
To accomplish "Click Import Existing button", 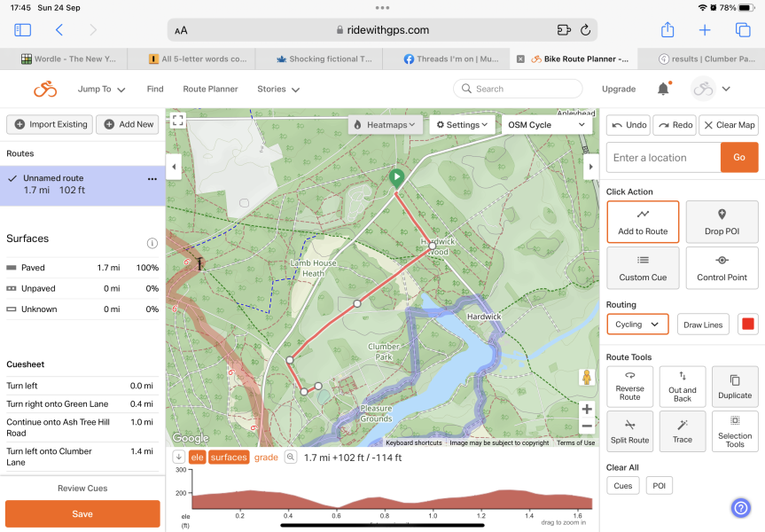I will pyautogui.click(x=51, y=124).
